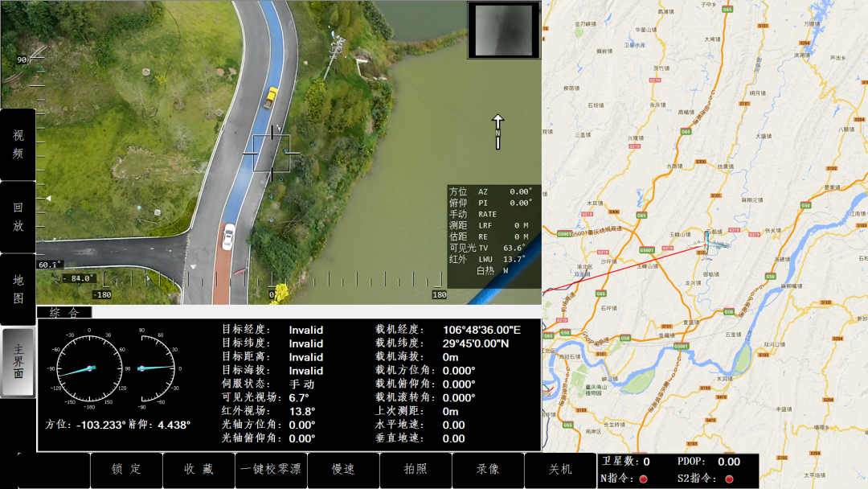Click the PDOP 0.00 value
The height and width of the screenshot is (489, 868).
(x=729, y=462)
